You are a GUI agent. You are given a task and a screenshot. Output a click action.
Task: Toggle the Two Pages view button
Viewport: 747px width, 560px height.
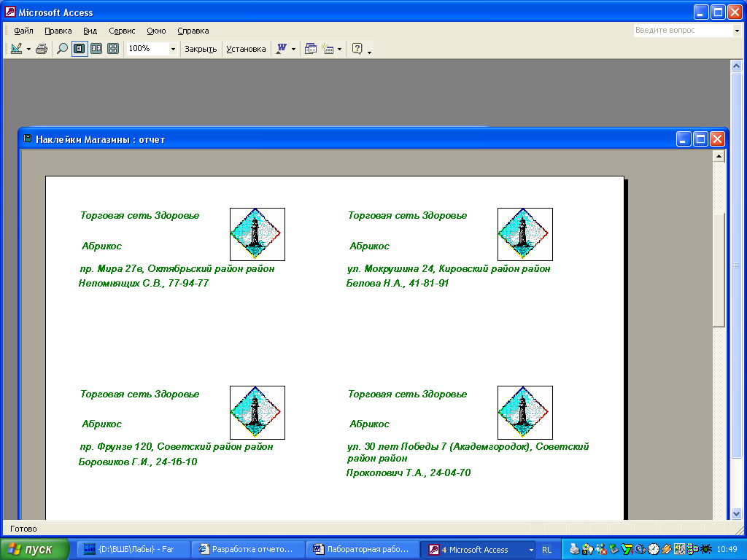click(96, 49)
